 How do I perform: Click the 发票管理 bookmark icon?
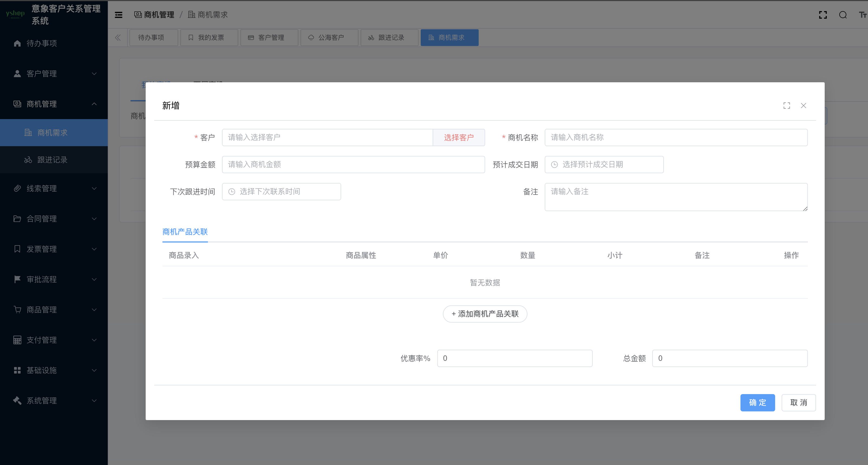(17, 249)
